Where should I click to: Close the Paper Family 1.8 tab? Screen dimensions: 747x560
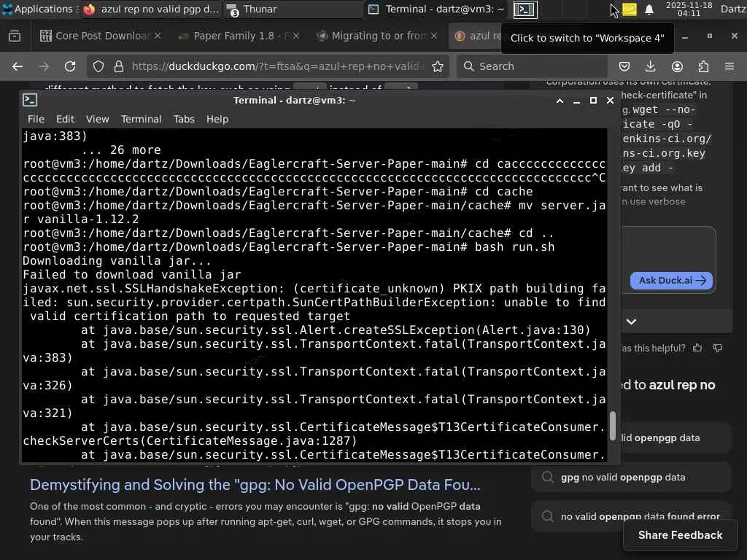[x=296, y=36]
